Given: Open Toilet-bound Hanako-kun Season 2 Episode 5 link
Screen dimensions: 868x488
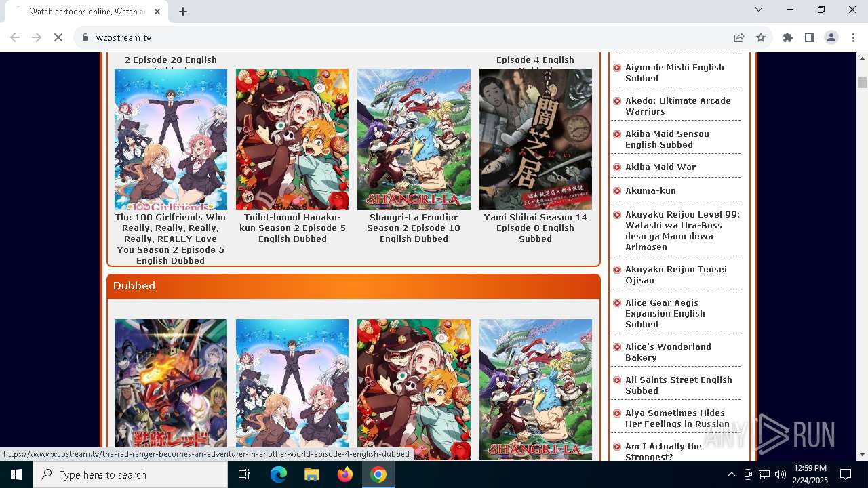Looking at the screenshot, I should point(292,228).
